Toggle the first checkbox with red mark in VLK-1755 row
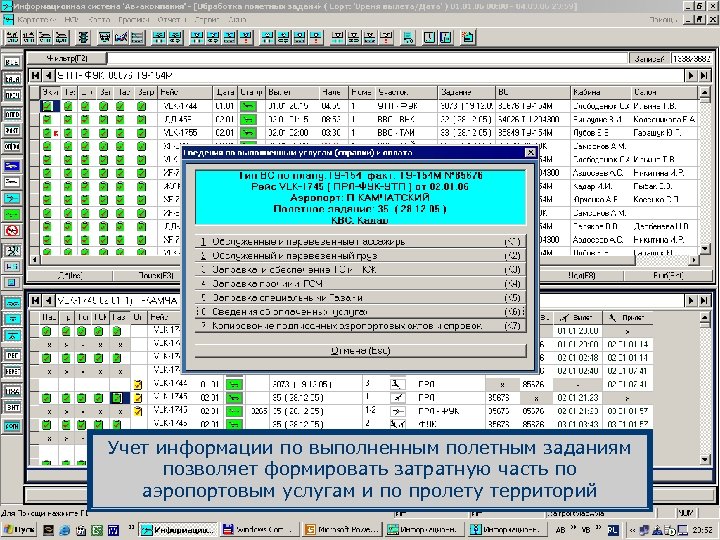The height and width of the screenshot is (540, 720). 47,133
